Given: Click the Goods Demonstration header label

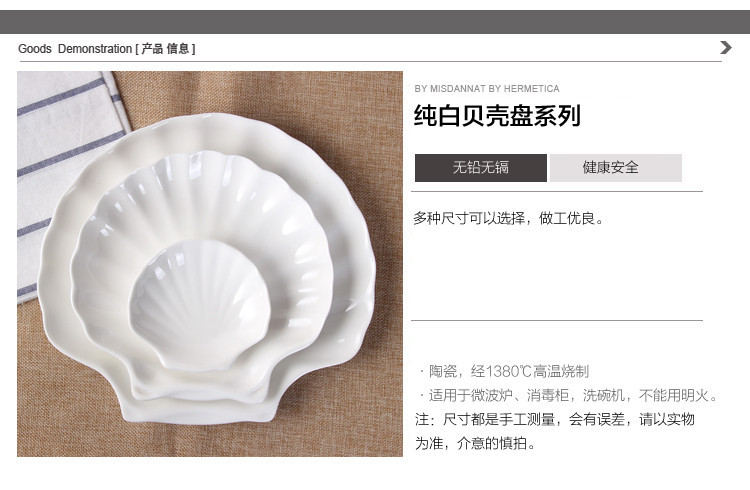Looking at the screenshot, I should pyautogui.click(x=75, y=49).
